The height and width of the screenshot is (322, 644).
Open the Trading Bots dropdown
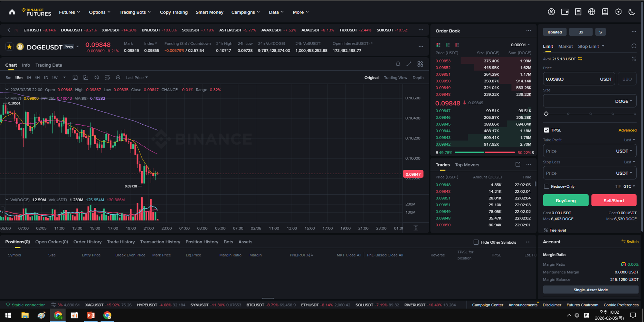pyautogui.click(x=135, y=12)
